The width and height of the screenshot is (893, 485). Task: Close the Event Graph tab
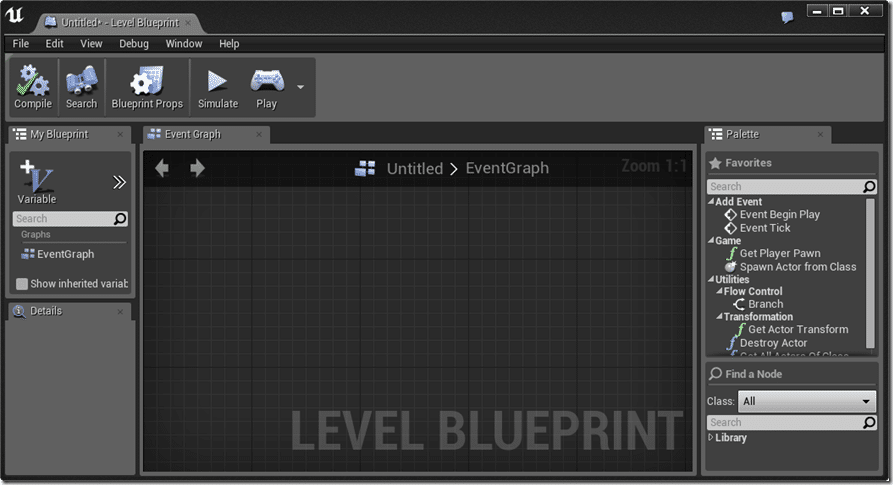tap(259, 134)
